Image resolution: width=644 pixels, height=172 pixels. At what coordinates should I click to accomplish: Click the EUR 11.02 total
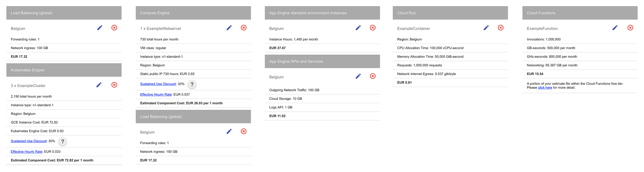(277, 116)
